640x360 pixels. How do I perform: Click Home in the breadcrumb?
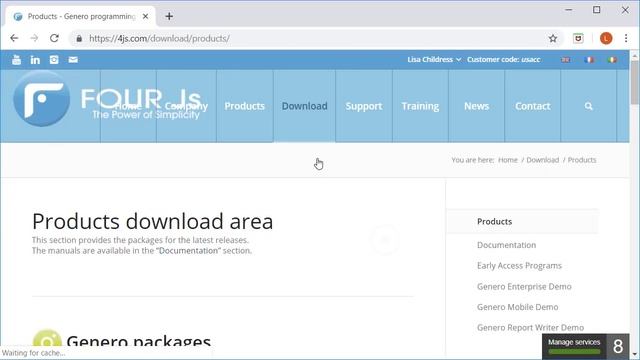[x=508, y=160]
